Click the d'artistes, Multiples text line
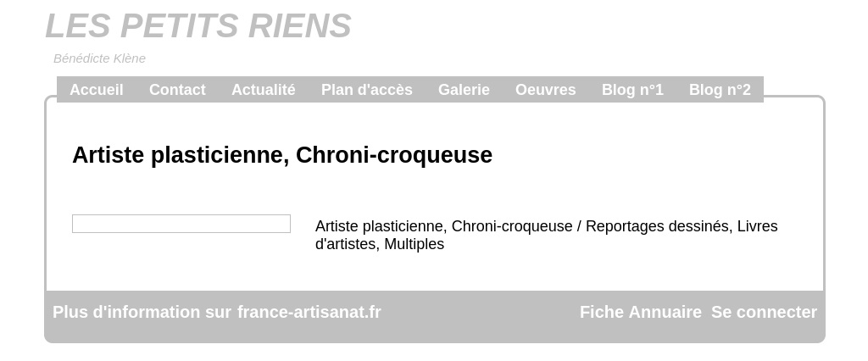Image resolution: width=868 pixels, height=361 pixels. (380, 244)
